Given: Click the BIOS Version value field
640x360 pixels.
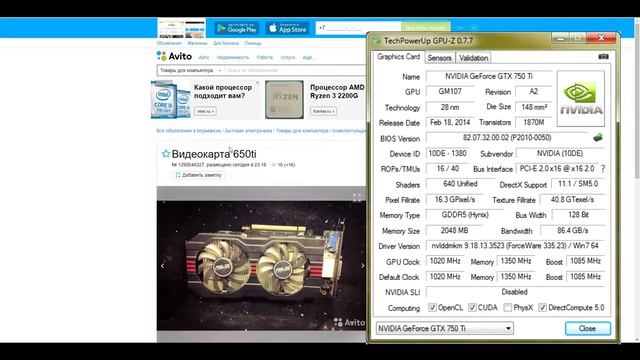Looking at the screenshot, I should click(507, 138).
